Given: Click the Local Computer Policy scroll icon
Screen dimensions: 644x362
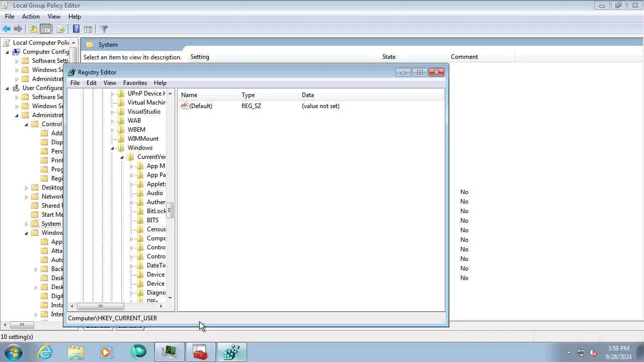Looking at the screenshot, I should click(7, 43).
